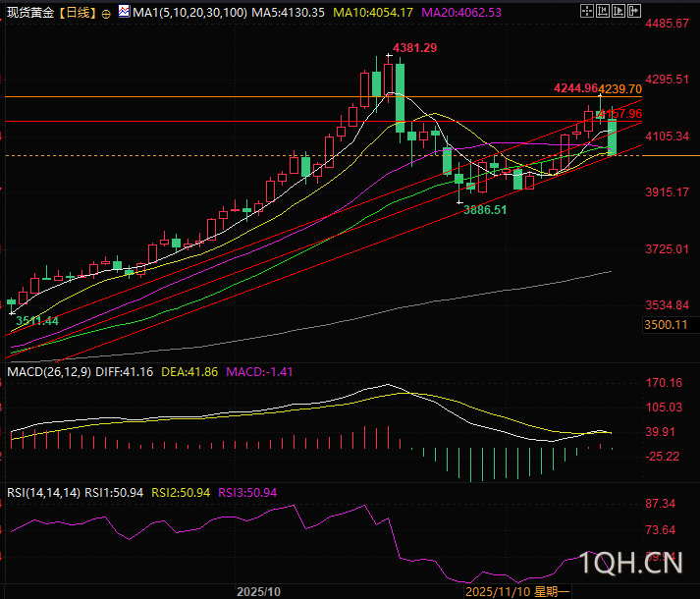This screenshot has width=700, height=599.
Task: Click the 3915.17 axis value
Action: click(x=668, y=192)
